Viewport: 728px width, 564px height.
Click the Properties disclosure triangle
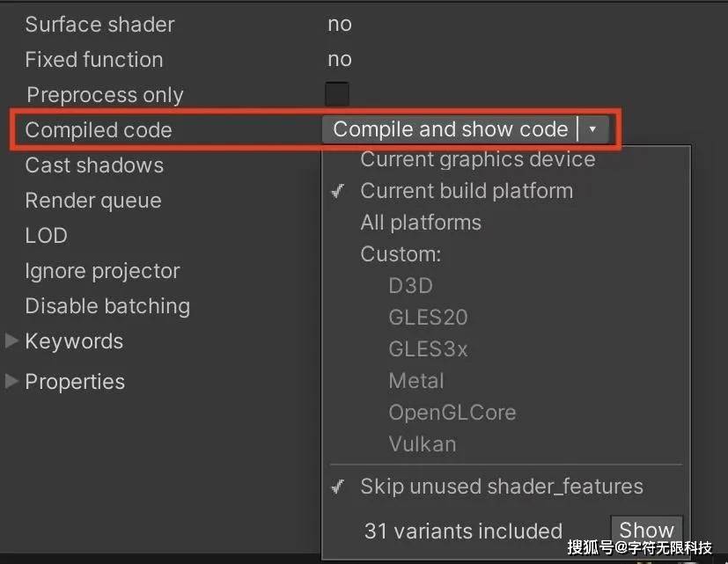(11, 382)
